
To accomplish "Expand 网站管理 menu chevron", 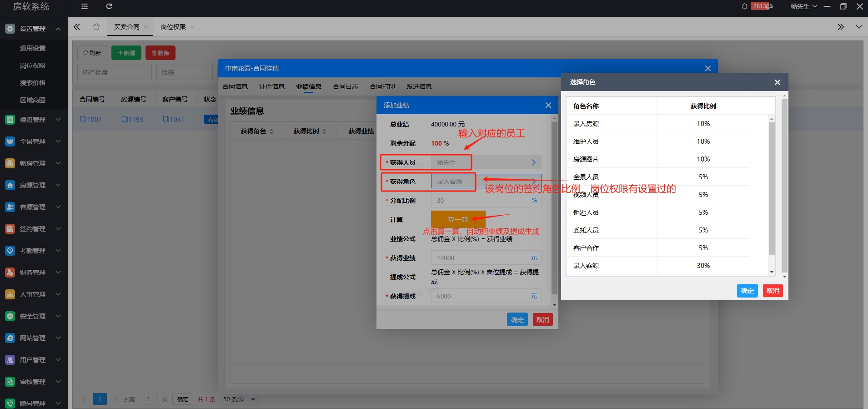I will coord(58,338).
